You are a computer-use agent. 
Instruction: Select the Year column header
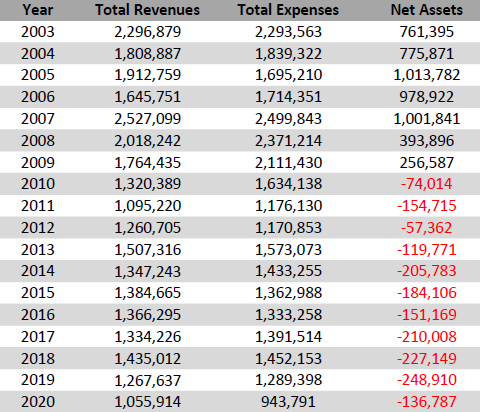click(x=38, y=10)
